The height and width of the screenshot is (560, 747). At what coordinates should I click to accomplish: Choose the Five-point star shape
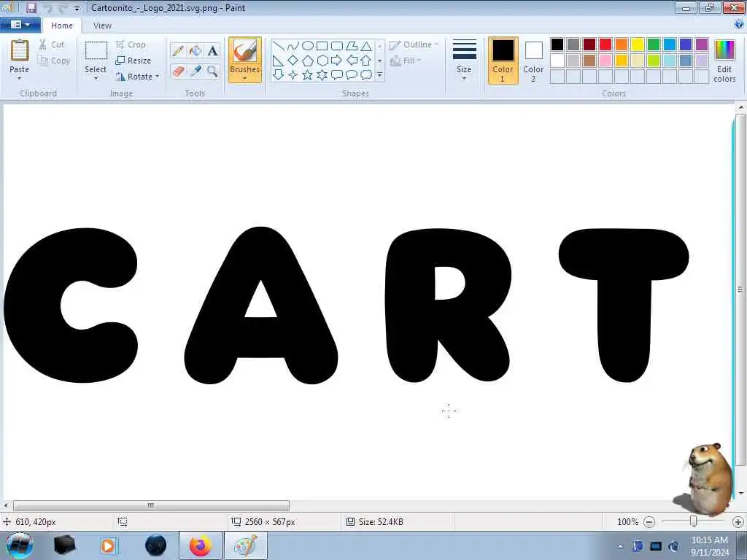tap(308, 75)
